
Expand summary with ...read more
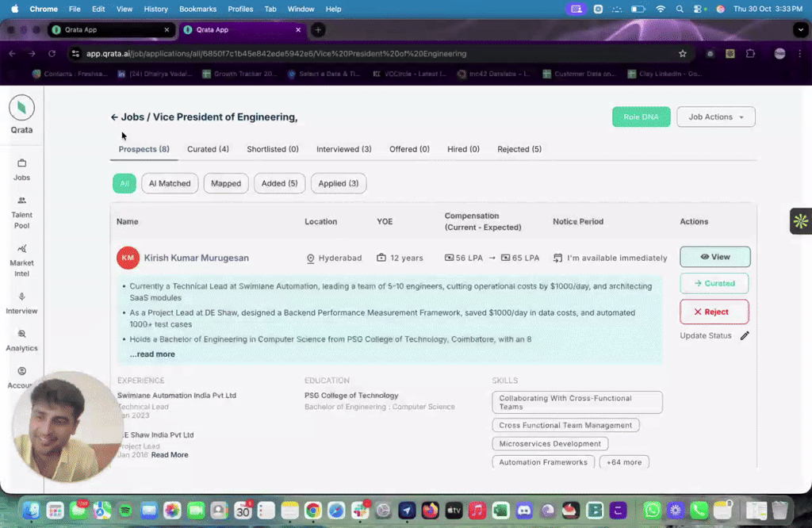(152, 354)
